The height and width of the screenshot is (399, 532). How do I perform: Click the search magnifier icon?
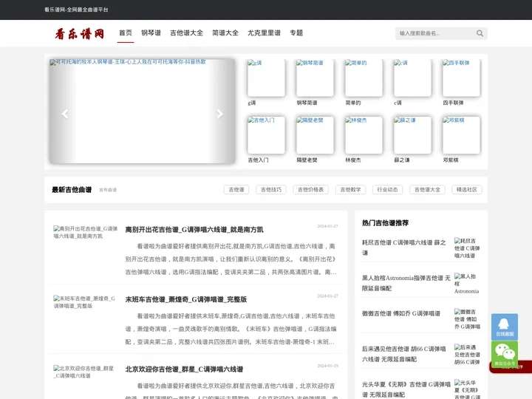pyautogui.click(x=480, y=33)
